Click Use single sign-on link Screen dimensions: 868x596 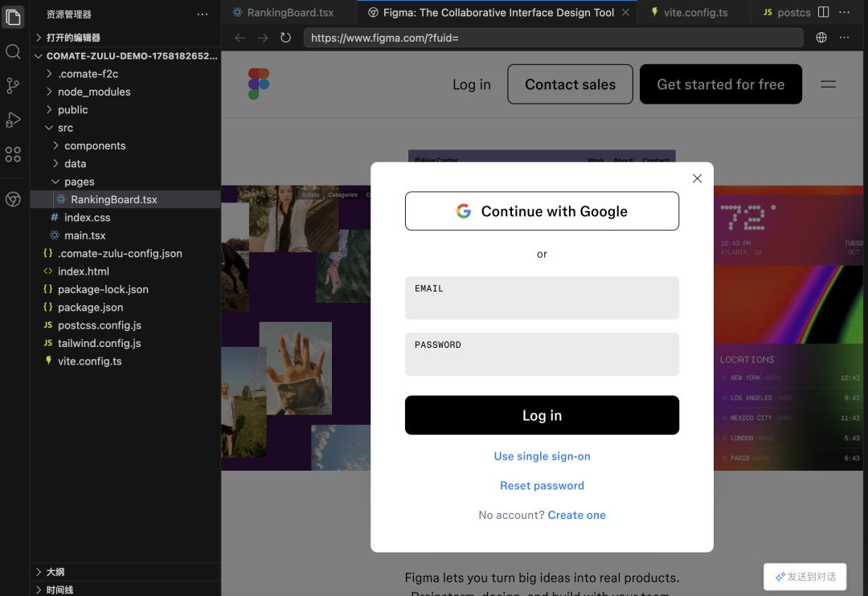point(542,456)
